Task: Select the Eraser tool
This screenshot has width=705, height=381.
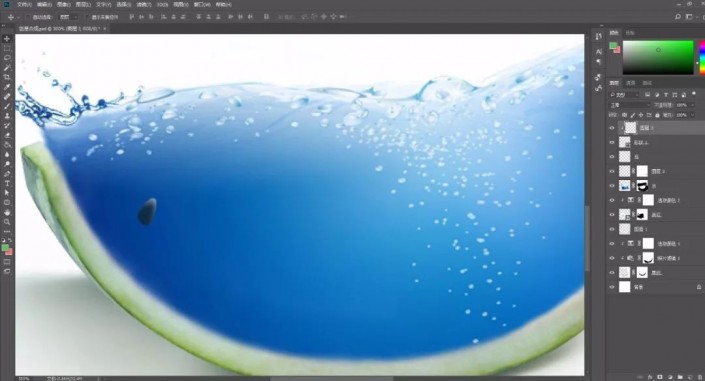Action: (7, 135)
